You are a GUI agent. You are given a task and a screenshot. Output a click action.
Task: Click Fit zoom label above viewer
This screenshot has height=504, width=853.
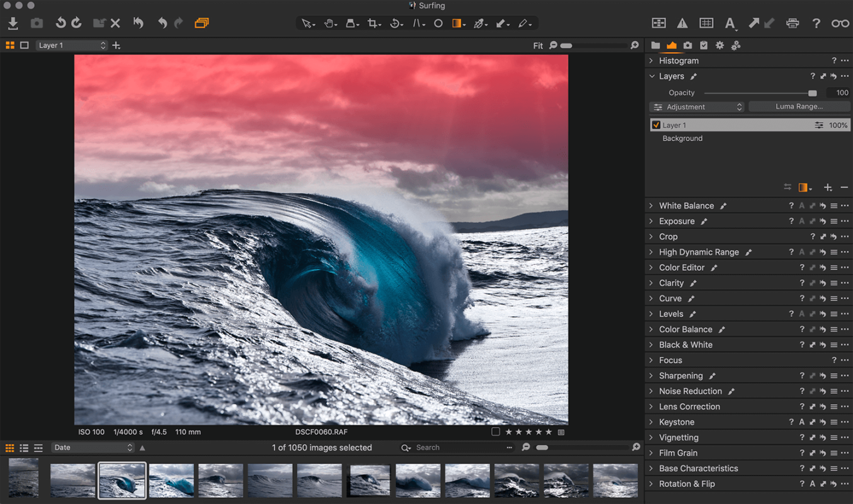coord(537,45)
